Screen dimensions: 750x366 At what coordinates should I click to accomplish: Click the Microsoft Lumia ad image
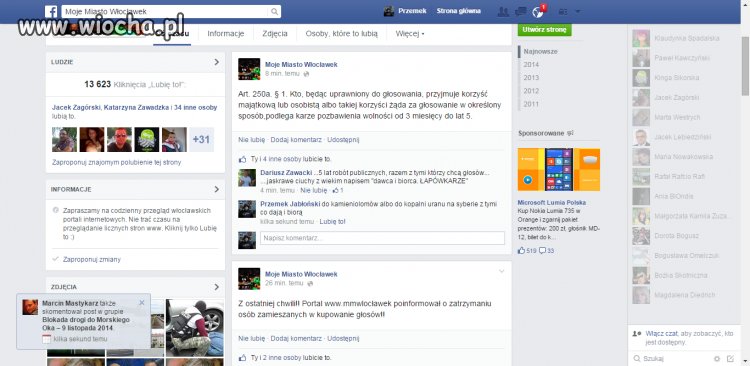[559, 169]
